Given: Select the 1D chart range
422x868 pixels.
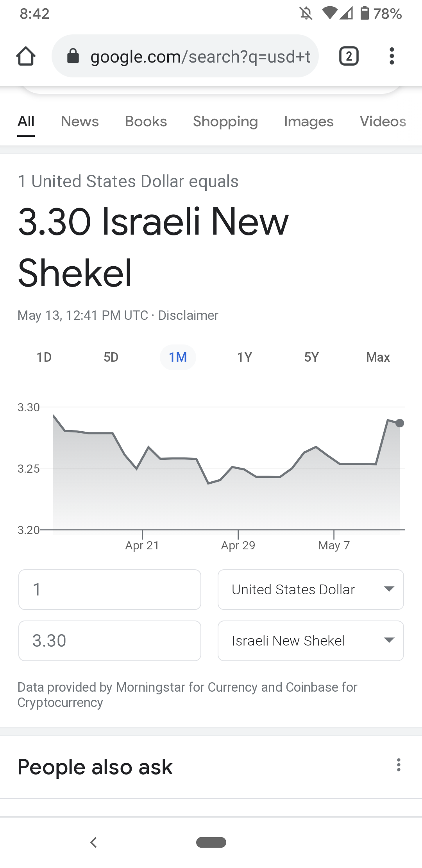Looking at the screenshot, I should pos(44,357).
